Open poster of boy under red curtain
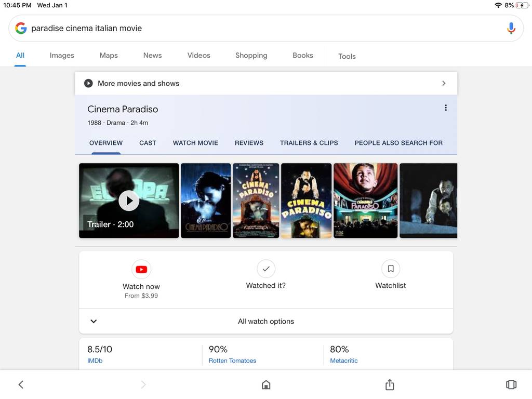Screen dimensions: 532x399 (365, 201)
